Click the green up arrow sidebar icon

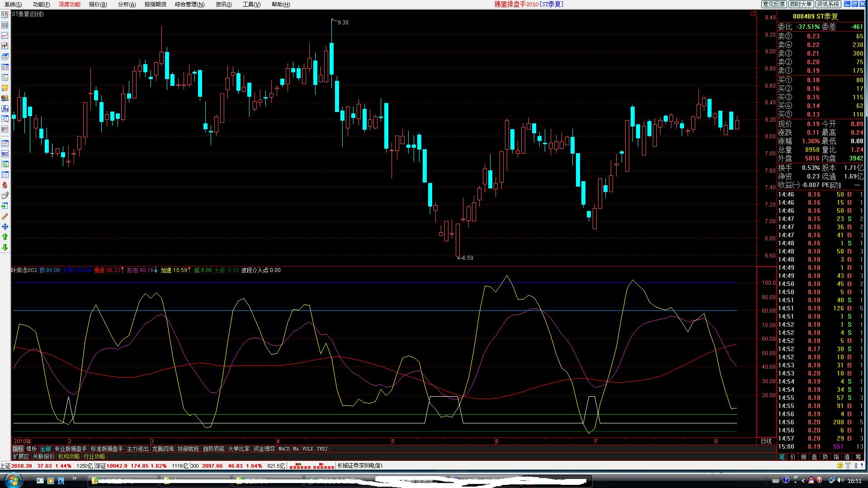click(x=5, y=237)
